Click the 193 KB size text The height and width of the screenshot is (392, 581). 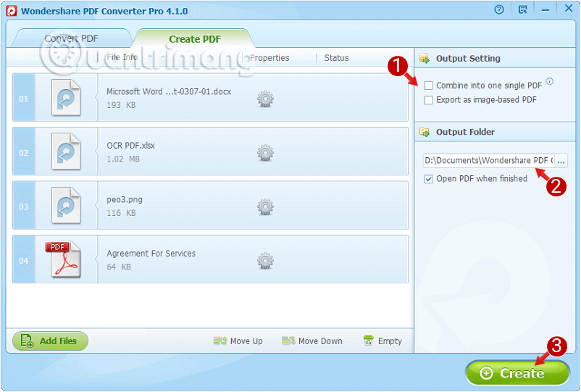pos(121,105)
